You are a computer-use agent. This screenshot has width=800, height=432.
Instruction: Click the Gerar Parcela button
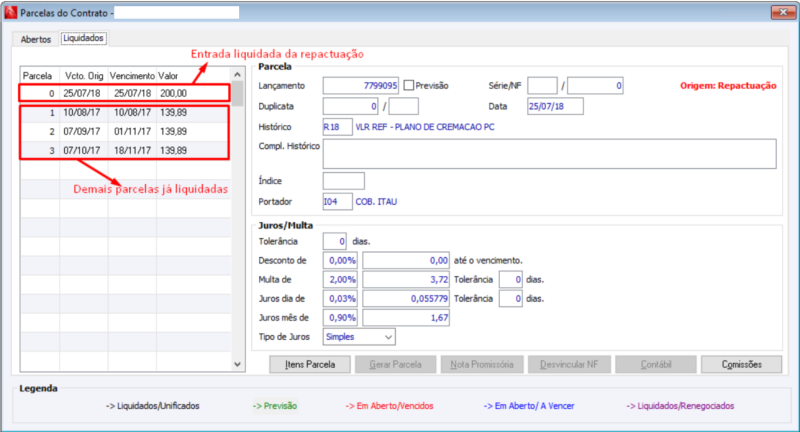tap(395, 365)
